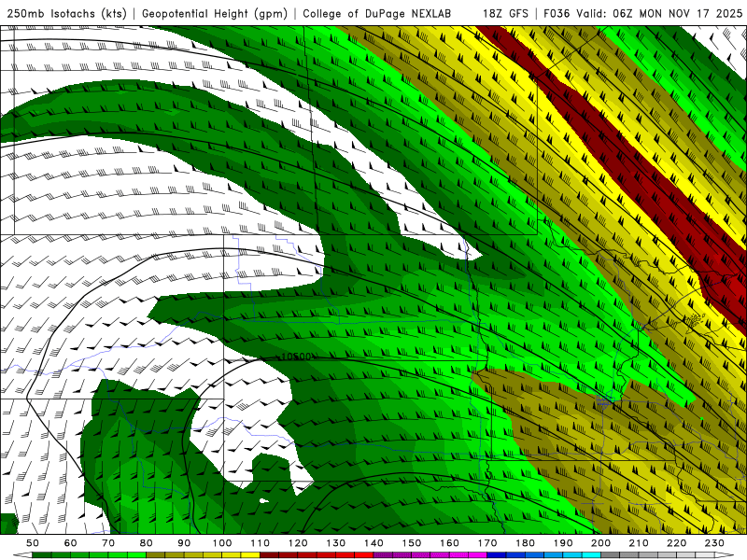Click the 50 label on the color scale
This screenshot has height=560, width=747.
[x=33, y=543]
